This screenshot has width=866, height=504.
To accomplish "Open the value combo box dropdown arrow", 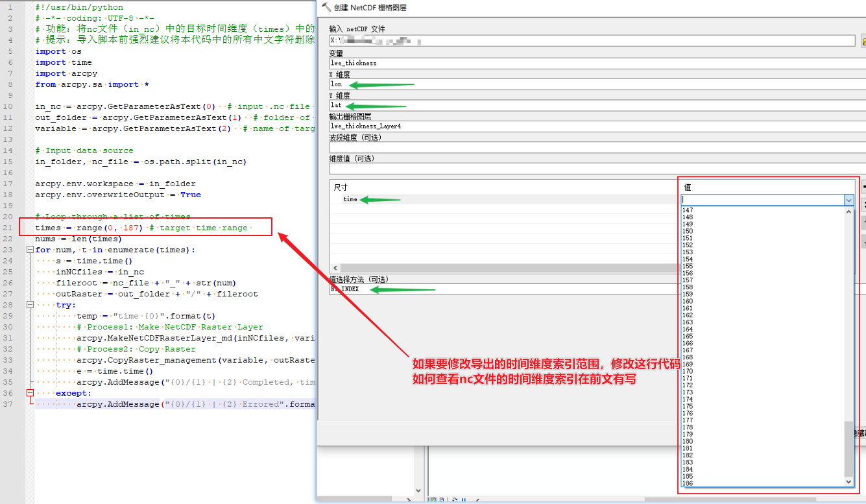I will (x=849, y=200).
